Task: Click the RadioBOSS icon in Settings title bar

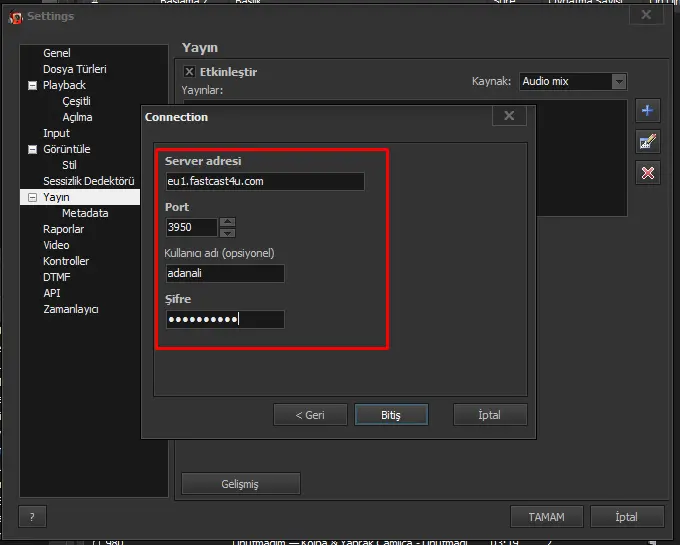Action: click(16, 17)
